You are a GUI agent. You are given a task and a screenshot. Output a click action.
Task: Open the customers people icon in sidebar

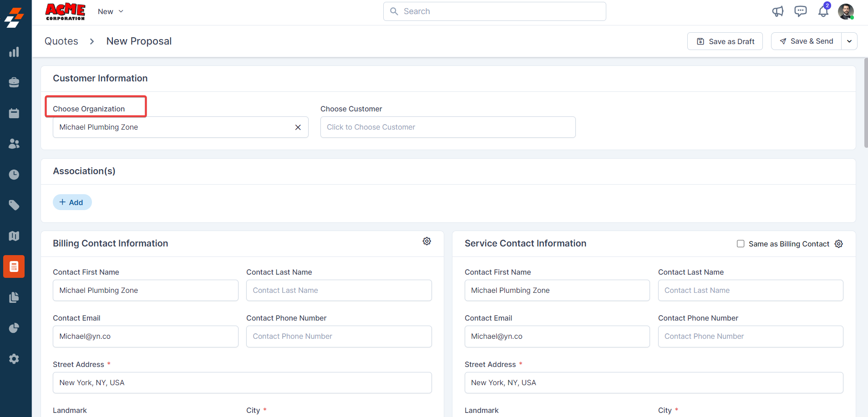click(x=14, y=144)
